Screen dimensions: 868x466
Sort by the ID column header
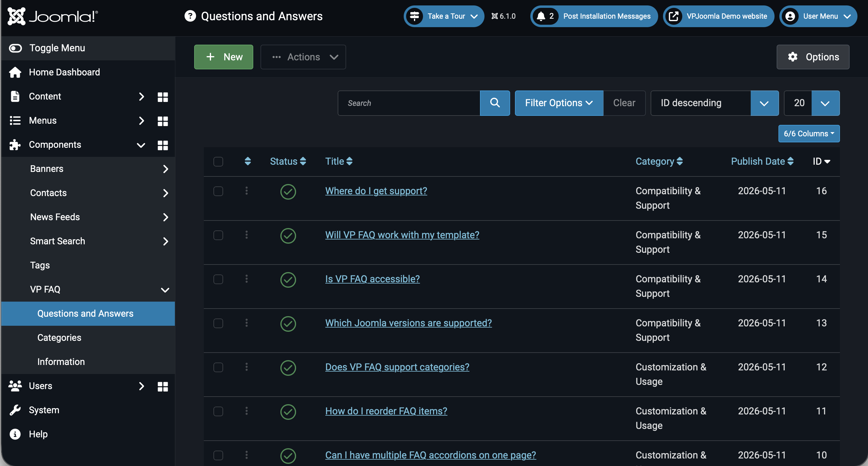pos(821,161)
